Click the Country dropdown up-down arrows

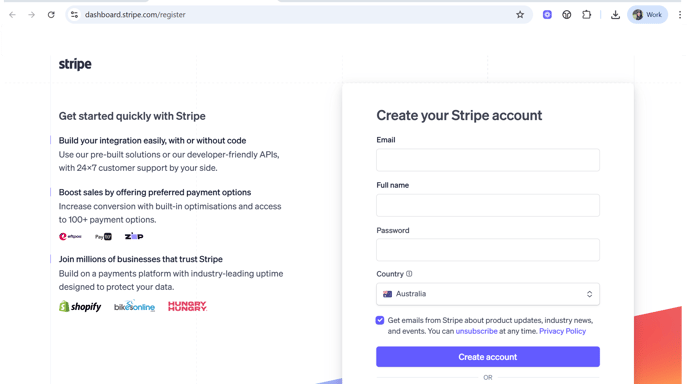(589, 294)
